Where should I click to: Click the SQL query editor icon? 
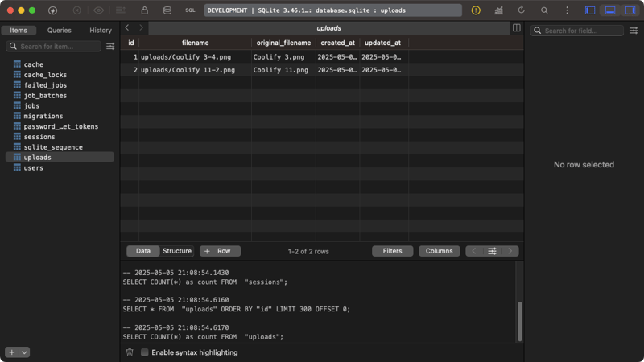(x=190, y=10)
